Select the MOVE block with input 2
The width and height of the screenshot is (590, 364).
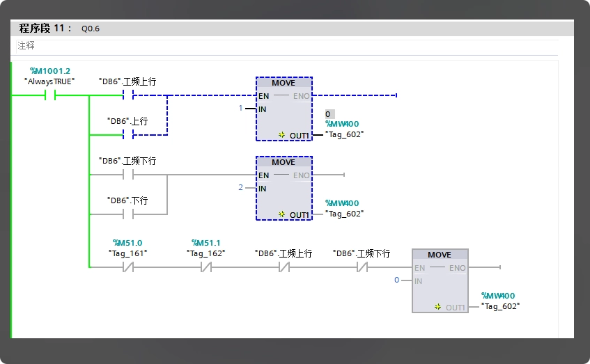click(x=284, y=189)
